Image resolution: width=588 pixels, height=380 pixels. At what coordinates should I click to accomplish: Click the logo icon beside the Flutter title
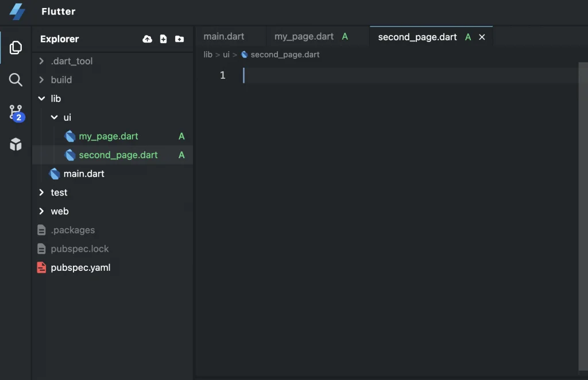(17, 11)
